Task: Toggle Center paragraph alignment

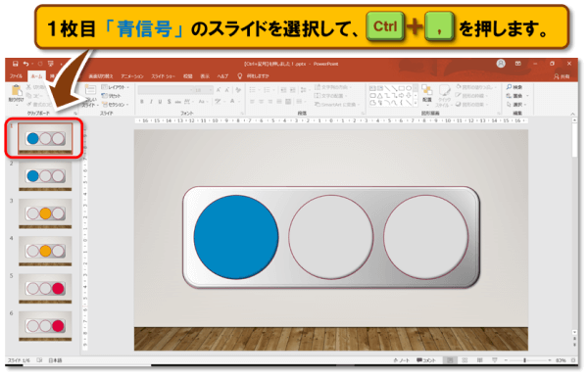Action: pyautogui.click(x=262, y=102)
